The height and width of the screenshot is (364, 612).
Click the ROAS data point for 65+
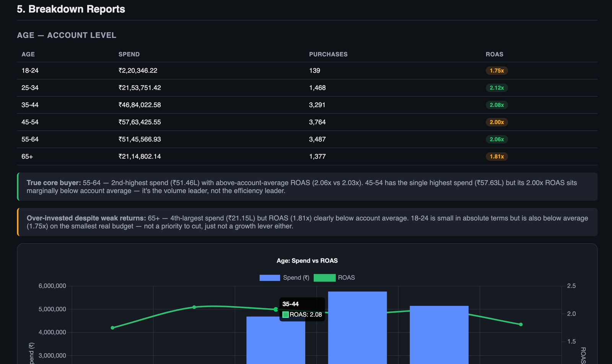521,324
